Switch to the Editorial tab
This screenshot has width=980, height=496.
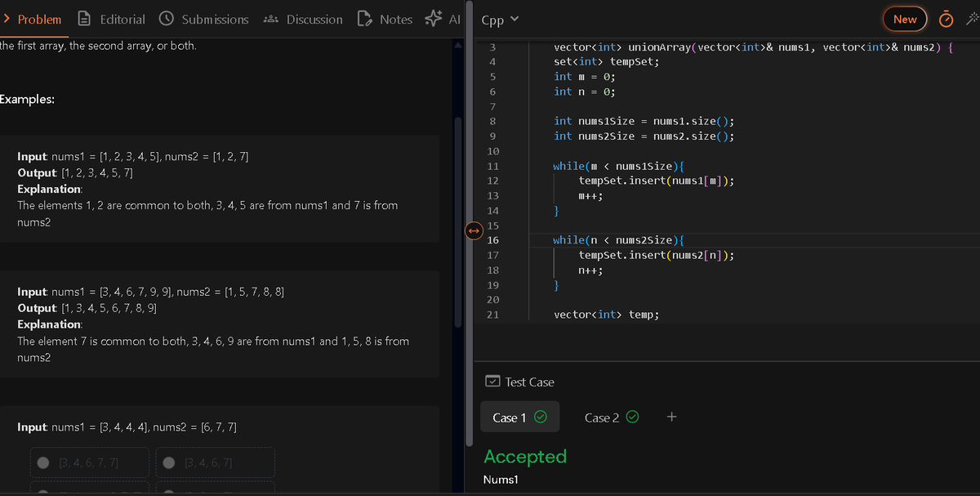111,19
